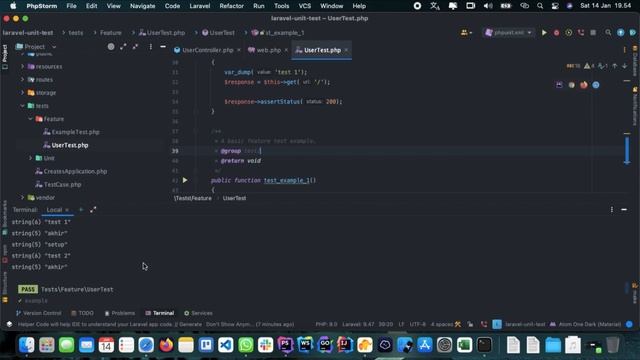
Task: Open the Database side panel tab
Action: pyautogui.click(x=635, y=61)
